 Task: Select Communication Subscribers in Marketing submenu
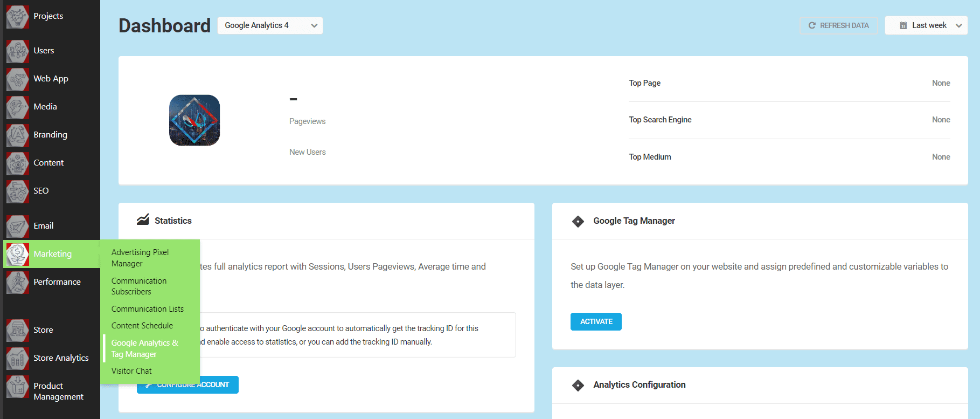pyautogui.click(x=139, y=286)
